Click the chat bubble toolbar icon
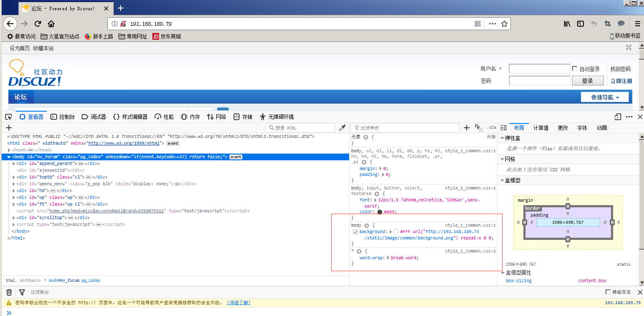 [x=621, y=24]
